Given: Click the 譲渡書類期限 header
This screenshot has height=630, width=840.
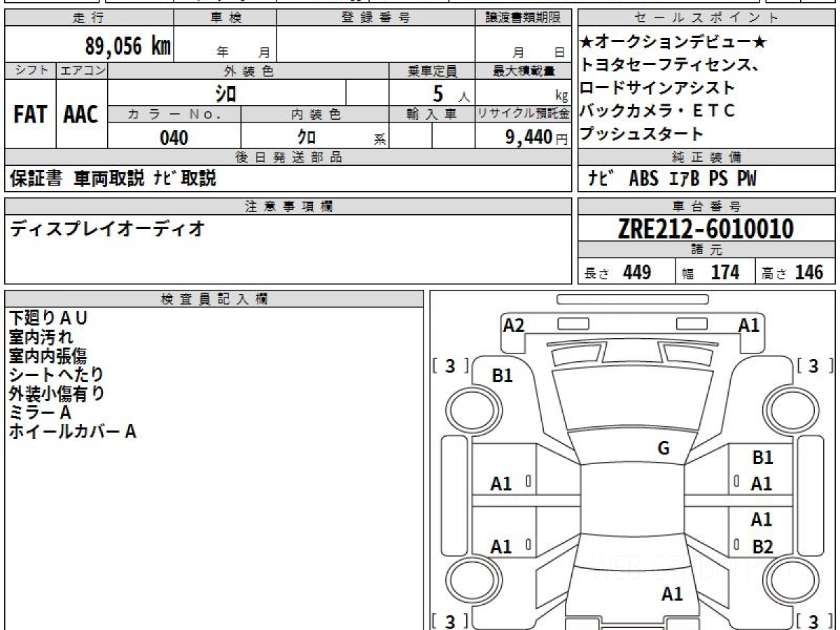Looking at the screenshot, I should coord(524,18).
